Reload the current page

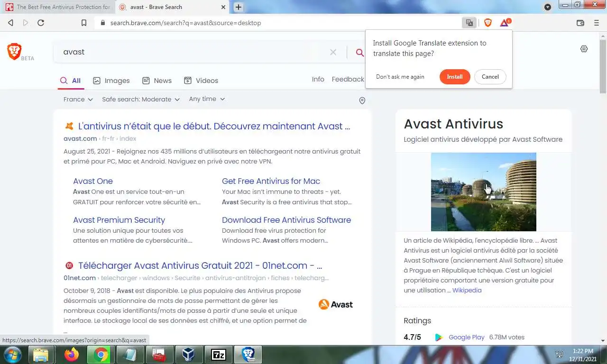[x=41, y=23]
